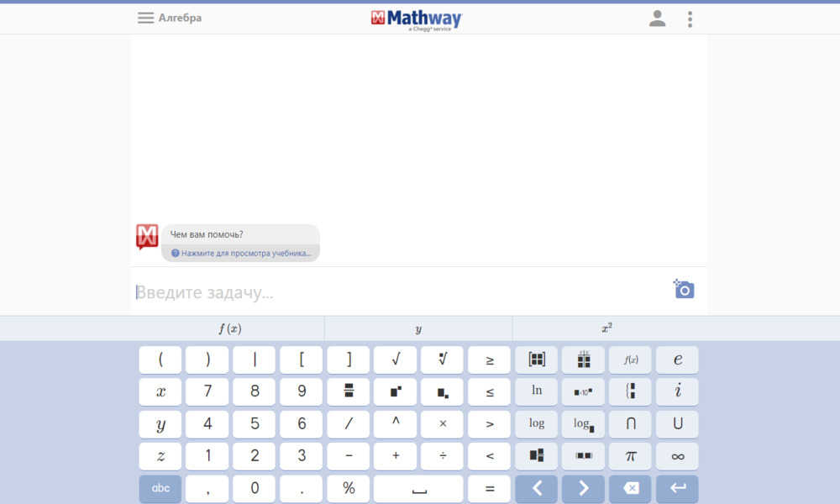The width and height of the screenshot is (840, 504).
Task: Move cursor left with arrow key
Action: pyautogui.click(x=536, y=488)
